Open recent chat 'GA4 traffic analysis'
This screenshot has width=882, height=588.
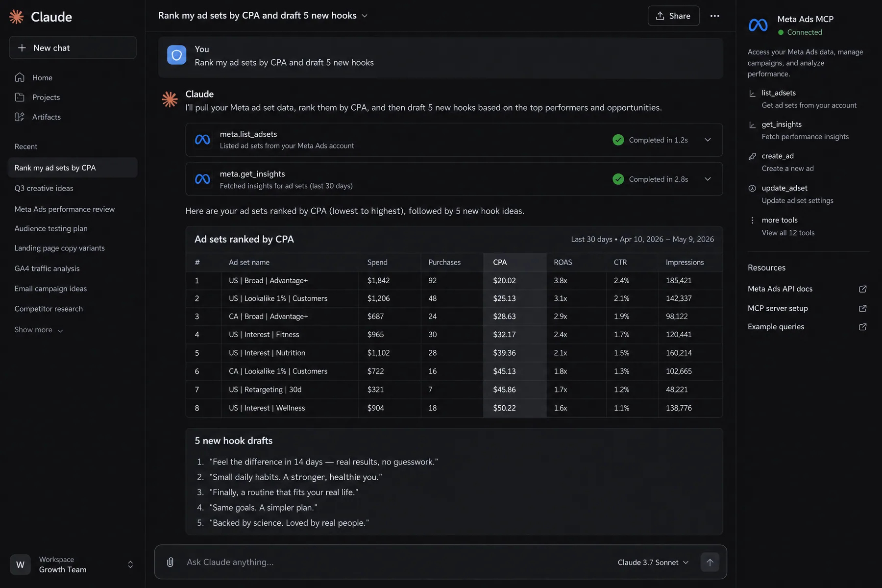(47, 269)
